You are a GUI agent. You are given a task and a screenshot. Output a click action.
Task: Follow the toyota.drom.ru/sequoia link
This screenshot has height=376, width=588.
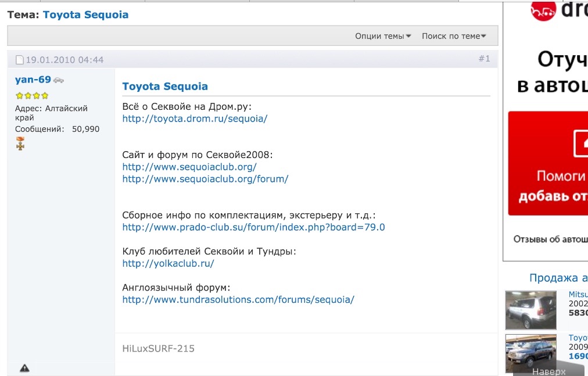click(x=195, y=119)
